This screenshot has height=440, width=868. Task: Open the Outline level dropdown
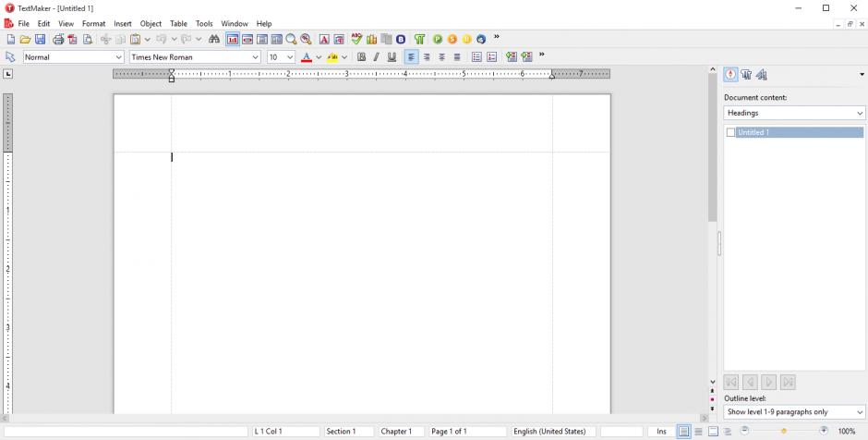(x=794, y=411)
